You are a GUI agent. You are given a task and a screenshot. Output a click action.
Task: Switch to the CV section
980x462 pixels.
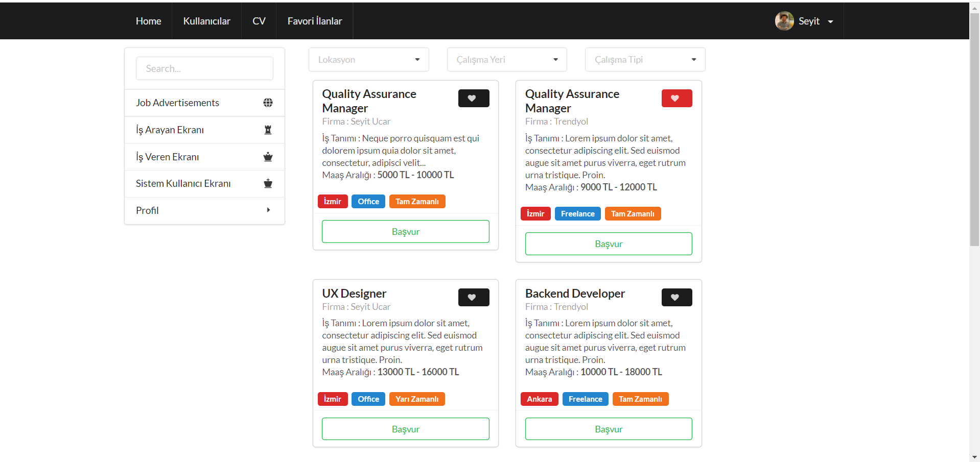(259, 21)
